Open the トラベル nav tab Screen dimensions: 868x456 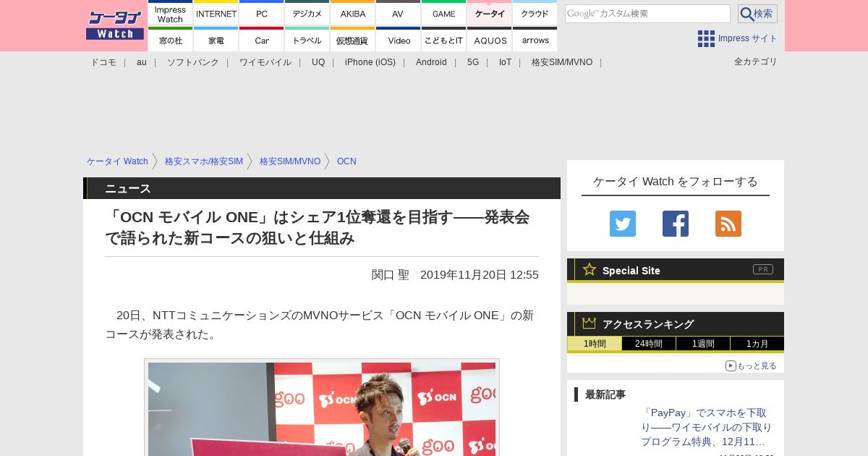coord(307,39)
